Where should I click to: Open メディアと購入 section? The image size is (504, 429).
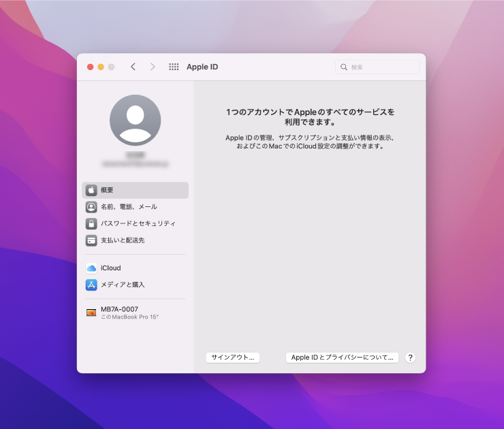(136, 285)
